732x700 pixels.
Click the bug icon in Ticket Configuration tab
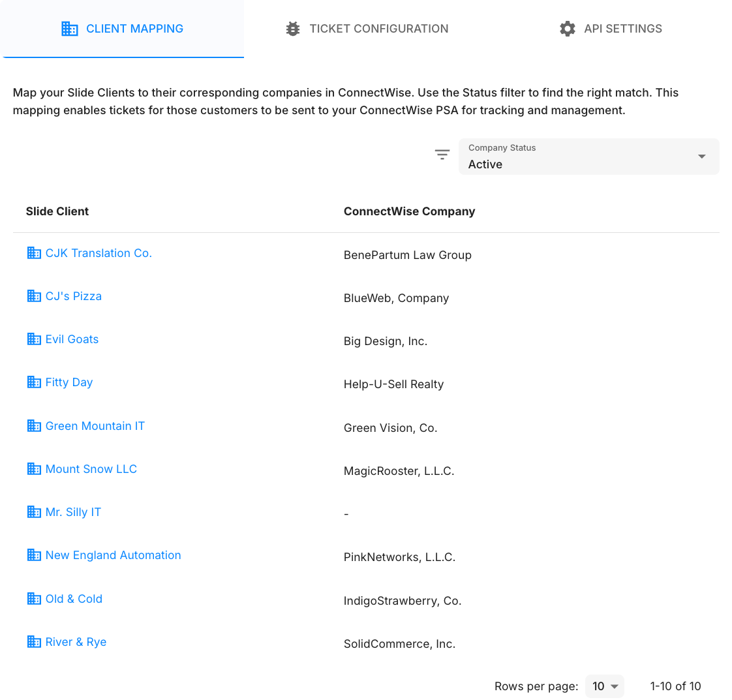pos(293,29)
